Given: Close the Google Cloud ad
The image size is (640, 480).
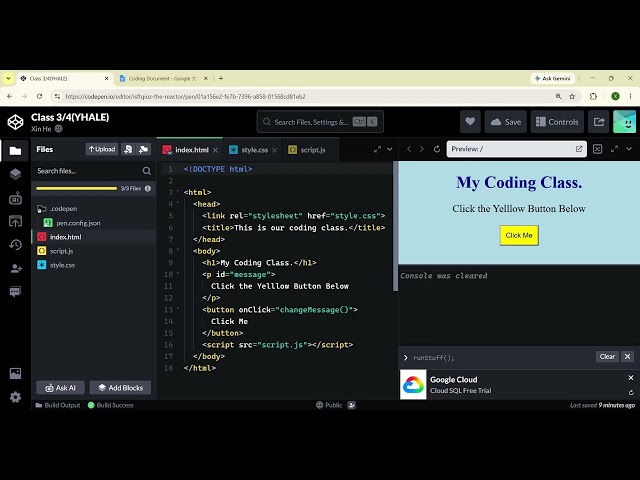Looking at the screenshot, I should pyautogui.click(x=631, y=378).
